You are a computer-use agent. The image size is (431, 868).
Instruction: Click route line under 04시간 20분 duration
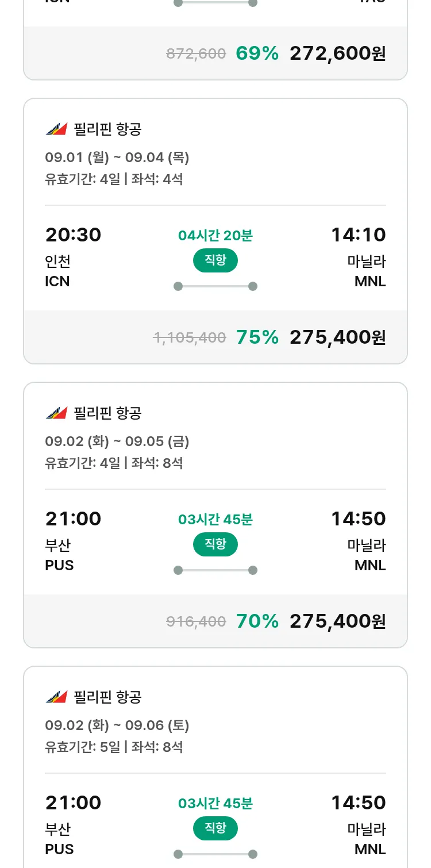click(215, 286)
